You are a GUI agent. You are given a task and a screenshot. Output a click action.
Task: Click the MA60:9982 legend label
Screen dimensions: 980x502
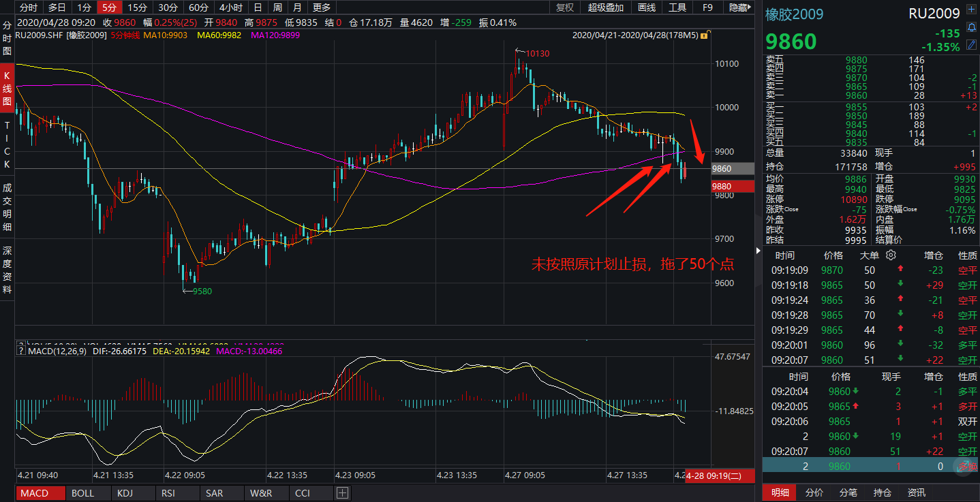coord(219,34)
